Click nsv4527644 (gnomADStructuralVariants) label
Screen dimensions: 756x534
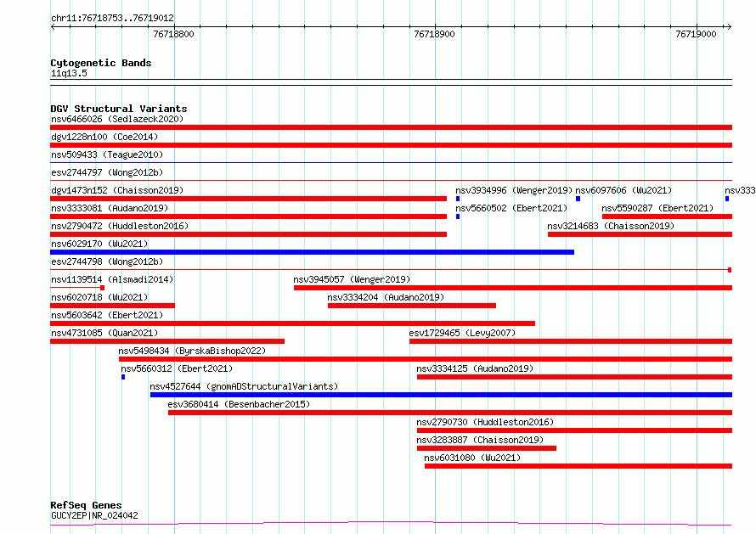[x=244, y=386]
